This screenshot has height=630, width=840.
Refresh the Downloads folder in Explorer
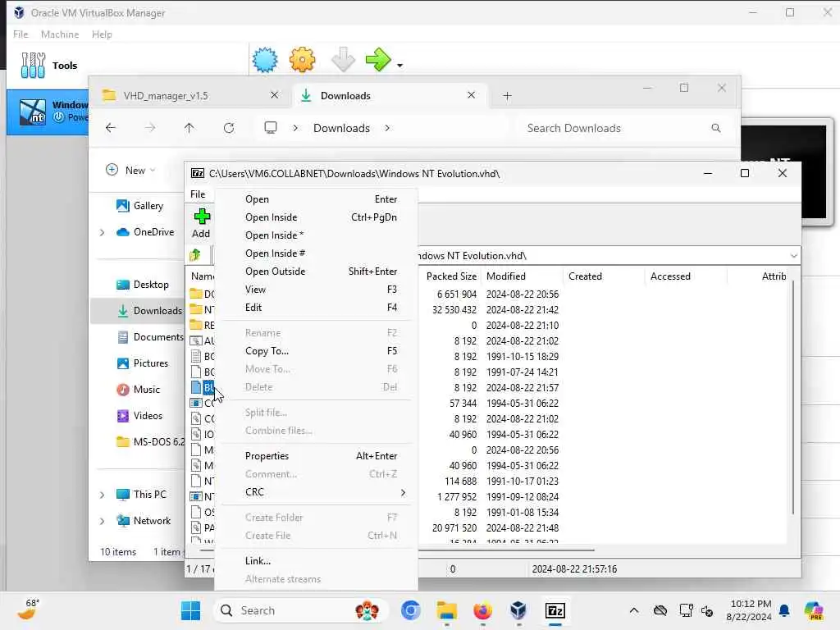(x=229, y=128)
